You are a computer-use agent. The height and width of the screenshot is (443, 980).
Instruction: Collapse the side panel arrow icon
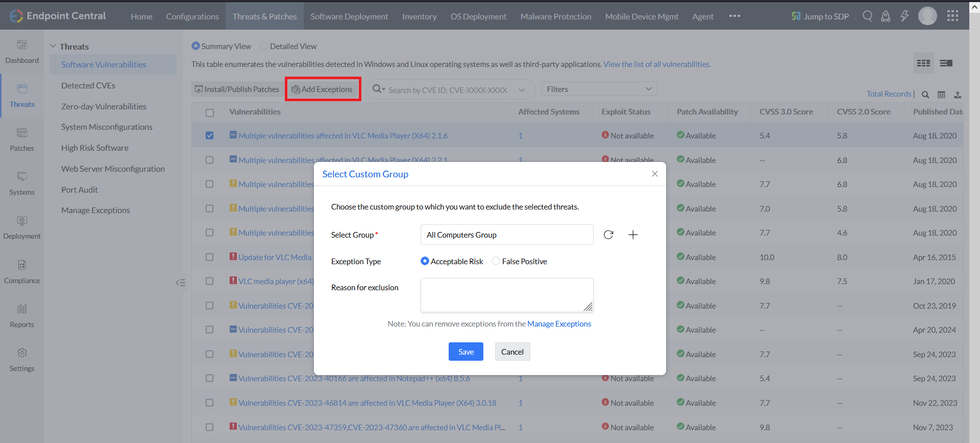point(180,283)
